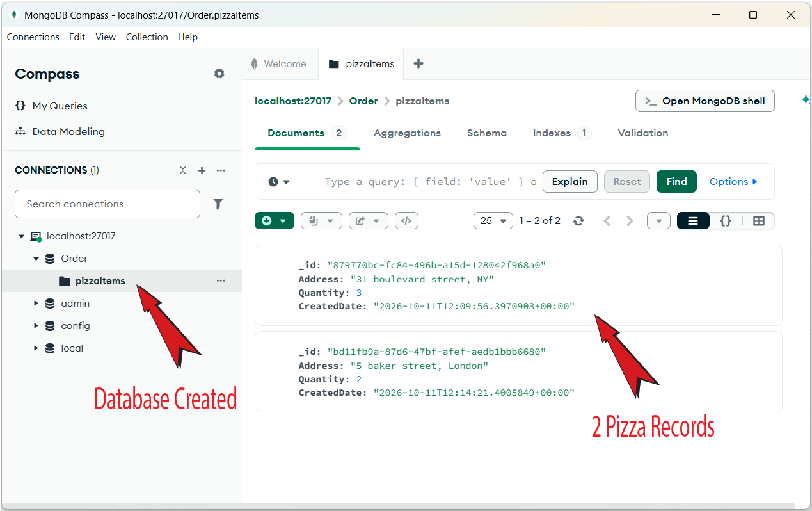Viewport: 812px width, 511px height.
Task: Open the AI assistant sparkle icon
Action: pyautogui.click(x=806, y=100)
